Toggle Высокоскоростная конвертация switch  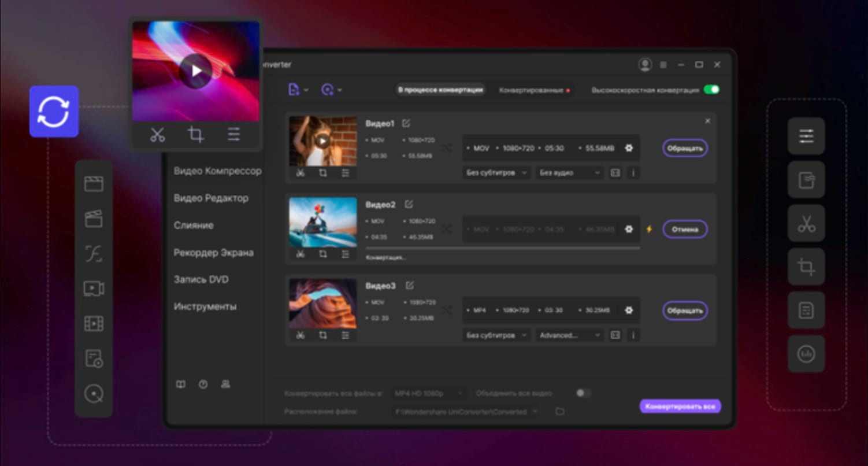pos(712,90)
